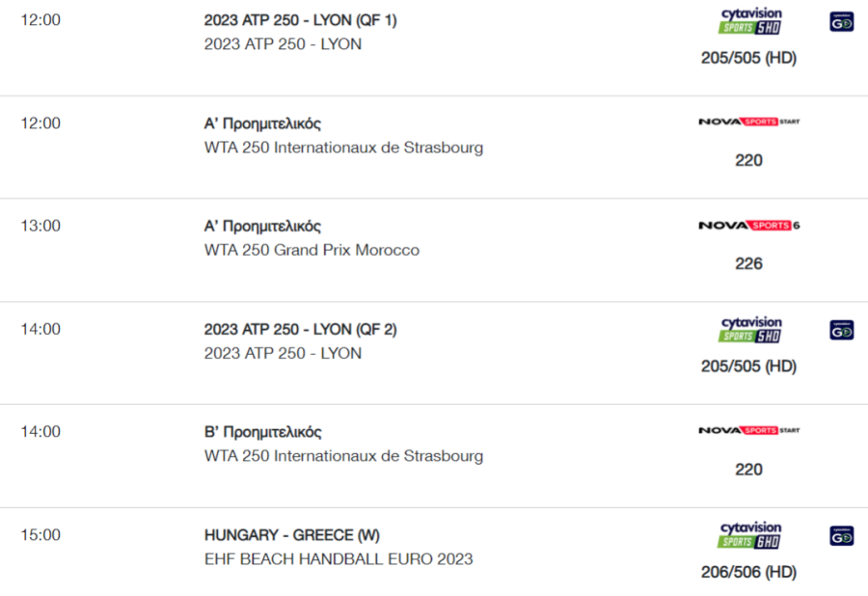Click the 13:00 time entry
This screenshot has height=596, width=868.
coord(41,226)
